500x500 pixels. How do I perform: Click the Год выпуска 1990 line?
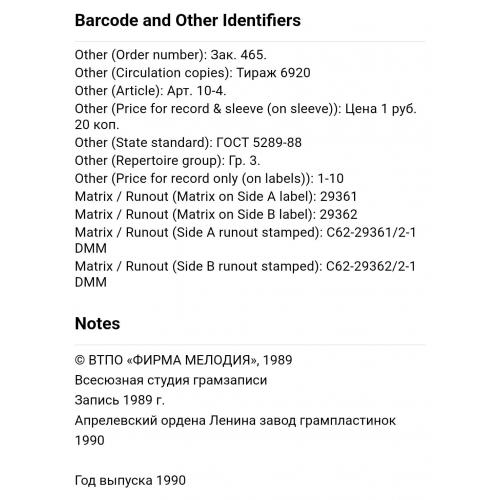130,481
